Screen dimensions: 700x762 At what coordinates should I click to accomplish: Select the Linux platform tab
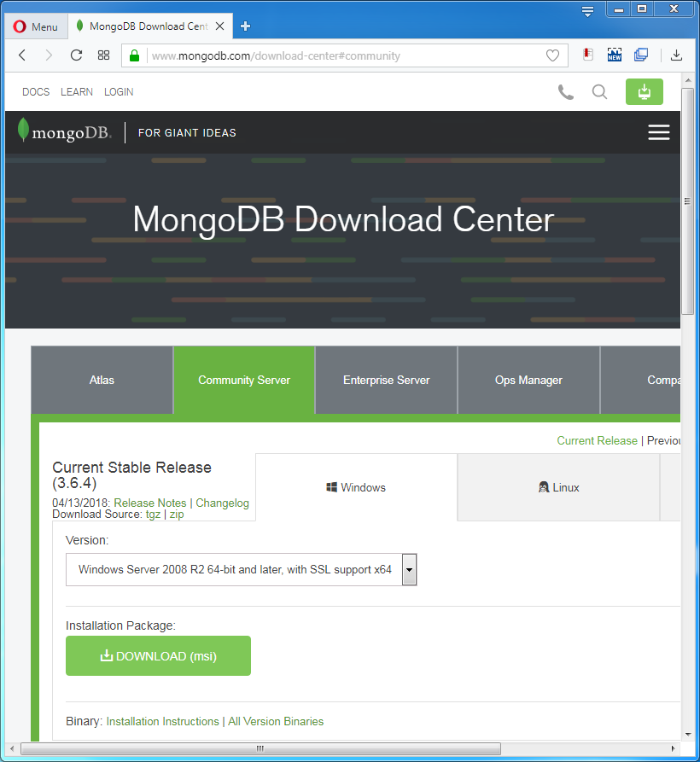(x=558, y=487)
